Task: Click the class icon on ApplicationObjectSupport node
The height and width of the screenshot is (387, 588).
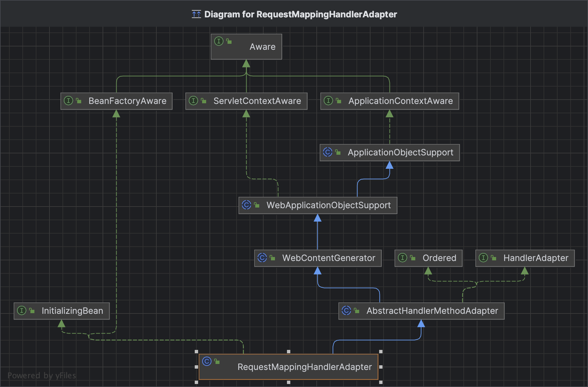Action: pos(328,152)
